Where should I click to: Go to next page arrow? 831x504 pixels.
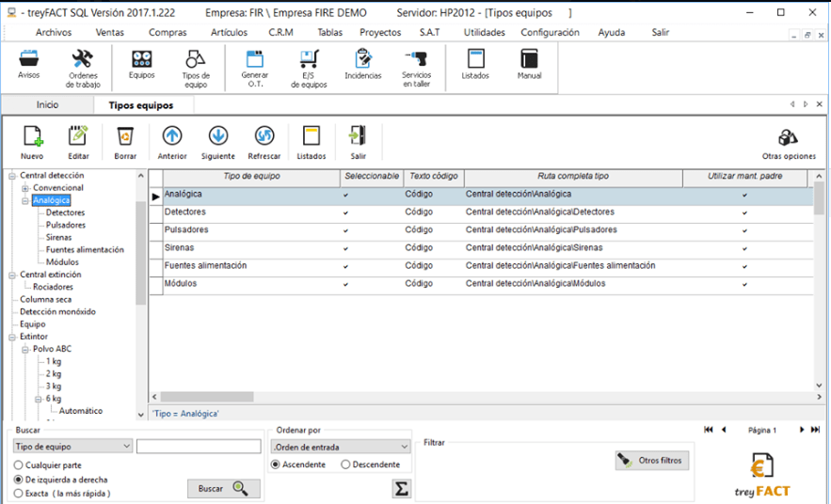click(x=801, y=430)
